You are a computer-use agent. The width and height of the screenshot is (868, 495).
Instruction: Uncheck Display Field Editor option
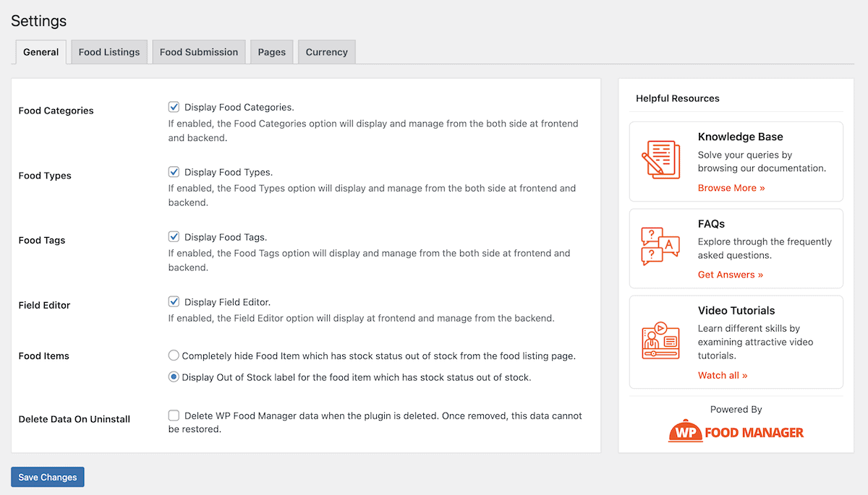click(x=174, y=301)
